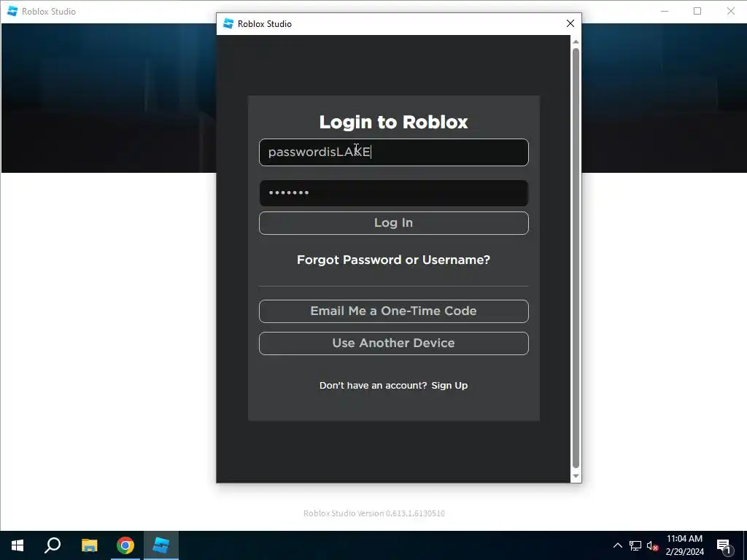Click the Log In button
The image size is (747, 560).
pos(393,223)
